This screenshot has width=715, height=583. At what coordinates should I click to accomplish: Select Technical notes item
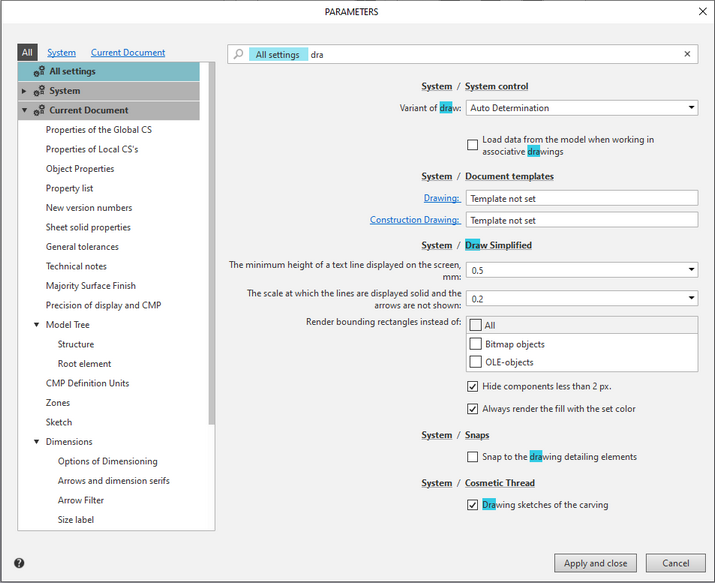(x=76, y=266)
